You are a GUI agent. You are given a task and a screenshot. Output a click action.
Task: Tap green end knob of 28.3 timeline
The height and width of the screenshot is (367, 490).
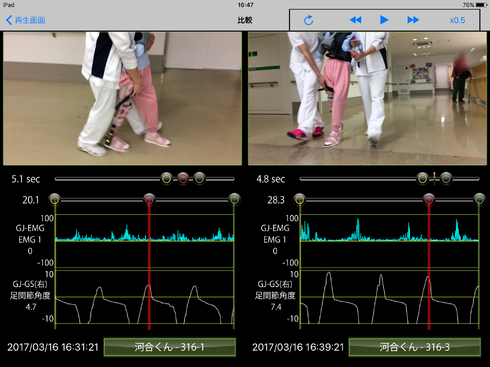pyautogui.click(x=479, y=199)
